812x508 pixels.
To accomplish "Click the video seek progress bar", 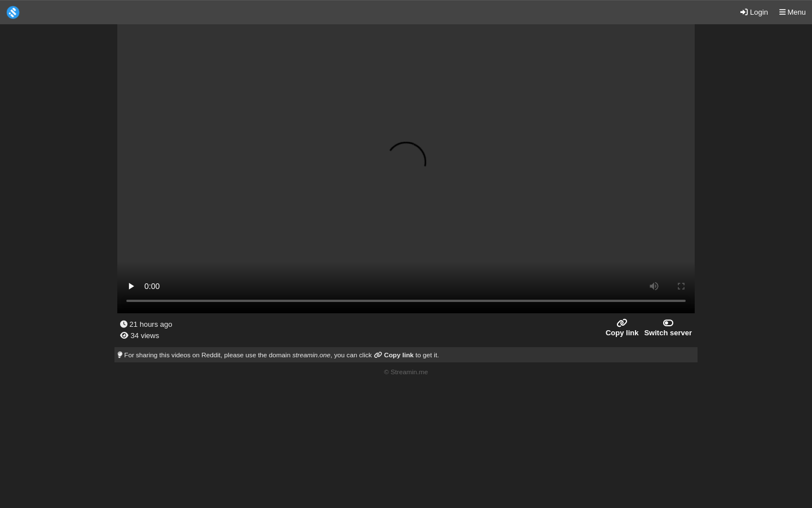I will click(405, 301).
